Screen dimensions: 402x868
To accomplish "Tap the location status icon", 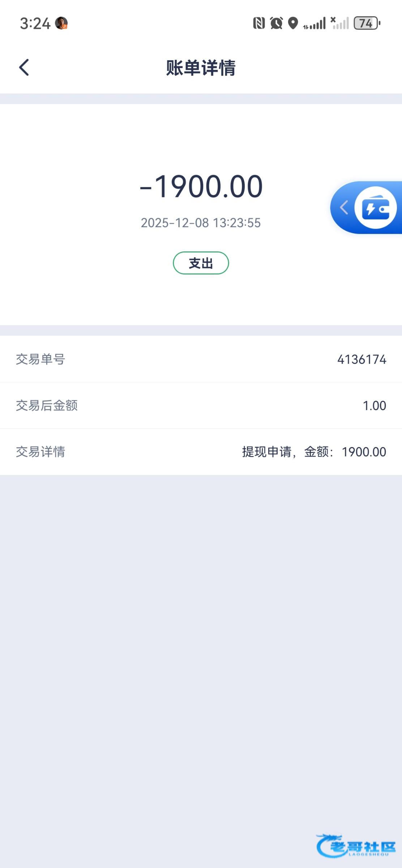I will (x=293, y=23).
